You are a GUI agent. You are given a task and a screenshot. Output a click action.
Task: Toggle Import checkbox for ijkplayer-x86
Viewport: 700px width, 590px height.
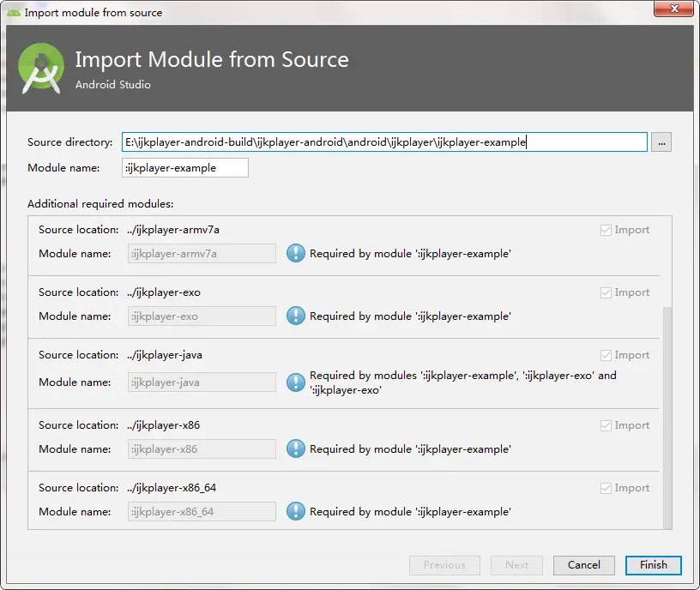pos(606,425)
